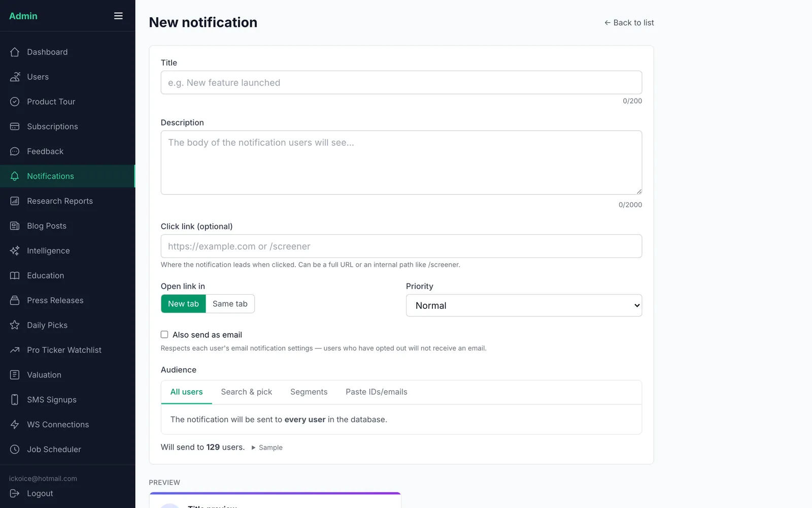Click the Job Scheduler clock icon
This screenshot has height=508, width=812.
click(15, 450)
